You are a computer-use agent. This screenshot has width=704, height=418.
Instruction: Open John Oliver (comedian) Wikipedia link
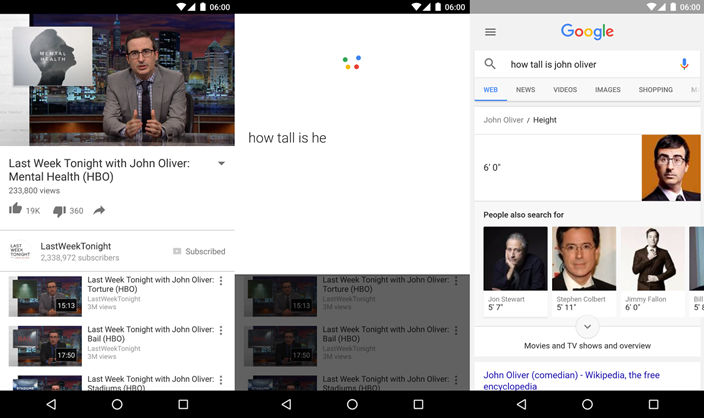click(x=571, y=380)
